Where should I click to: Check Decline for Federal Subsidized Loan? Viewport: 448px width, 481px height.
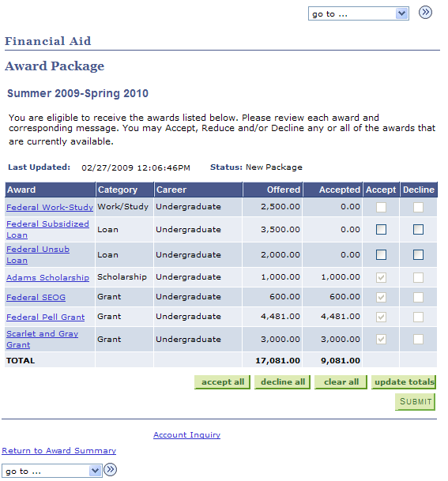418,230
